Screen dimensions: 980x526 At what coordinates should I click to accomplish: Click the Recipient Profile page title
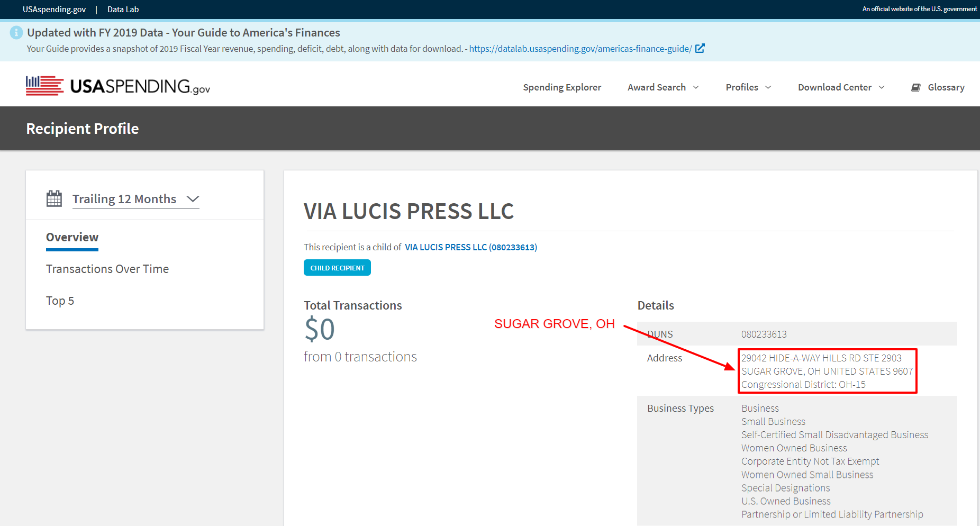pos(83,129)
